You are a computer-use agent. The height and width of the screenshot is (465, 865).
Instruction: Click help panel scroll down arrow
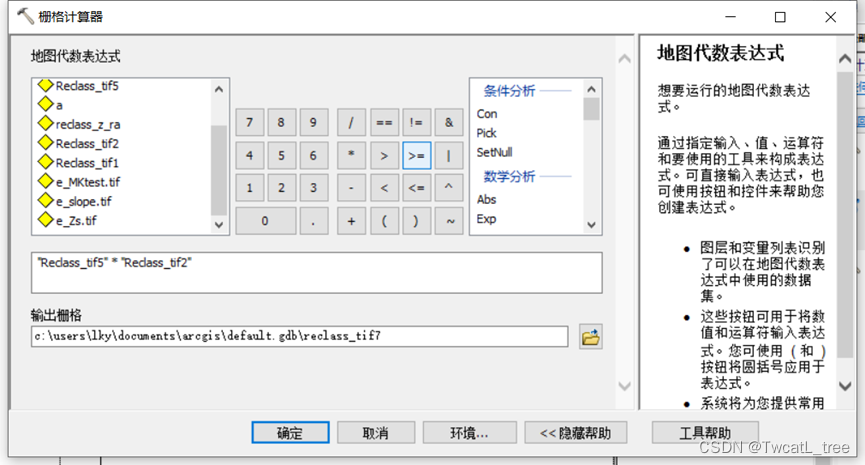(845, 386)
